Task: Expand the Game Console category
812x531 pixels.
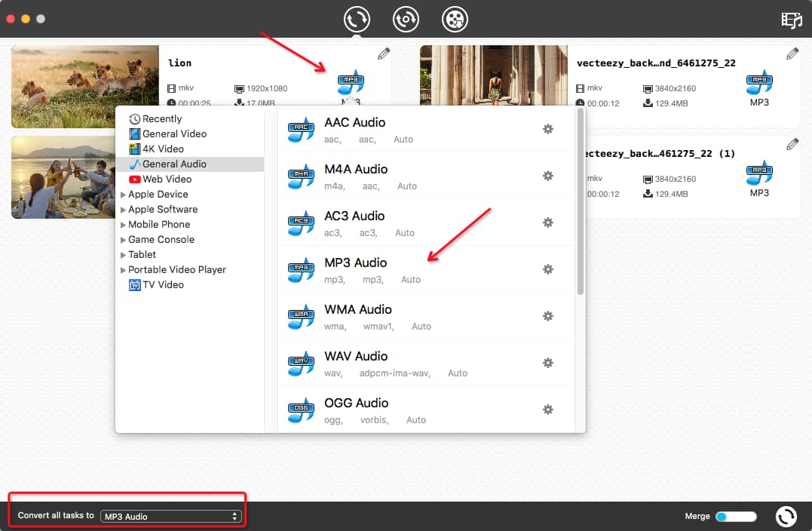Action: (x=124, y=240)
